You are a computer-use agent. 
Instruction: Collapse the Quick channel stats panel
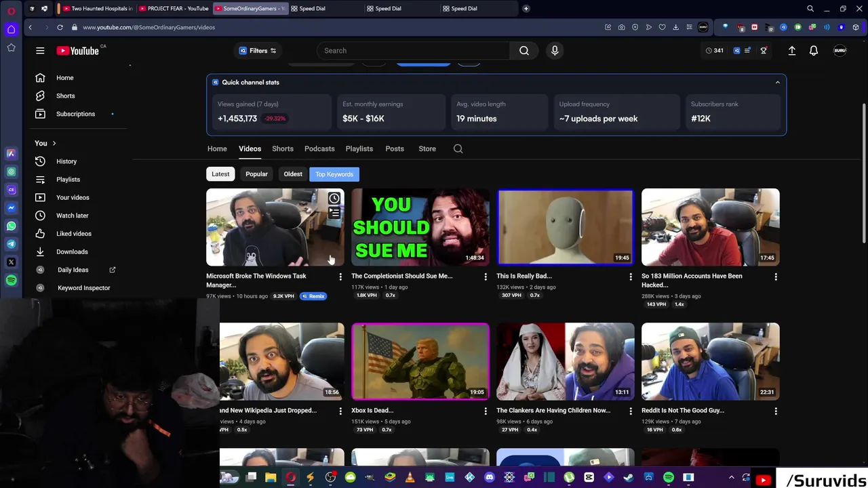click(x=777, y=83)
